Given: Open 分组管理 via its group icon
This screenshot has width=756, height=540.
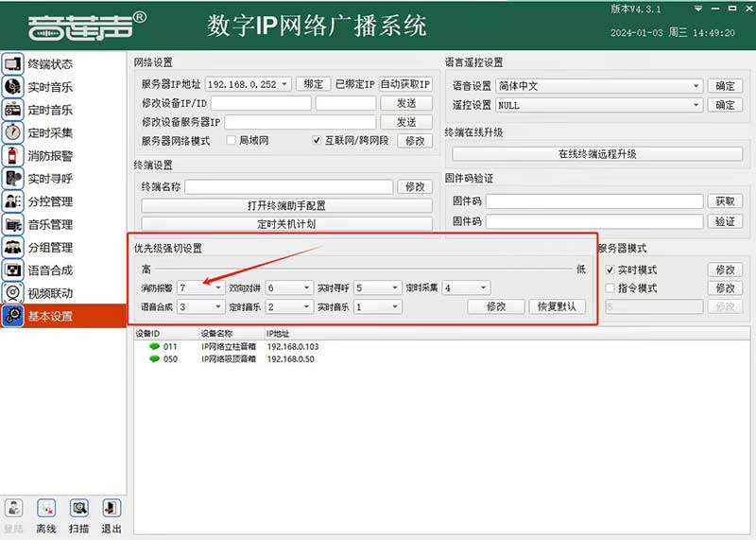Looking at the screenshot, I should click(13, 248).
